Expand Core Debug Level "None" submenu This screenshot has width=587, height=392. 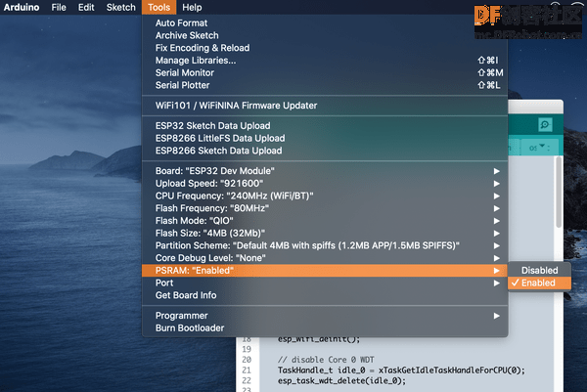(325, 258)
